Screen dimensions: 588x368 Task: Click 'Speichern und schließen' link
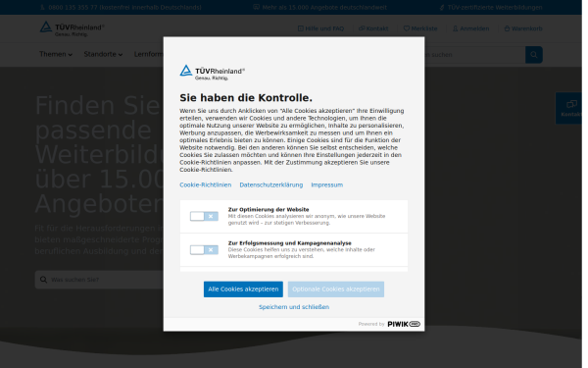pos(294,307)
